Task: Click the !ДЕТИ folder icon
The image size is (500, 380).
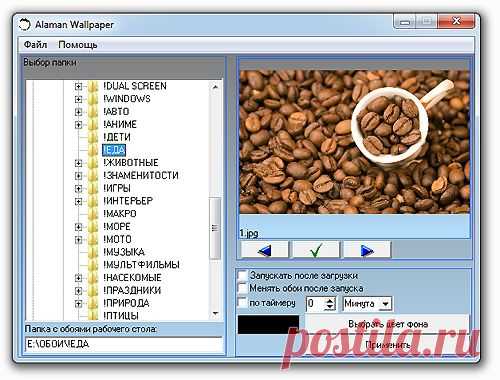Action: click(x=94, y=137)
